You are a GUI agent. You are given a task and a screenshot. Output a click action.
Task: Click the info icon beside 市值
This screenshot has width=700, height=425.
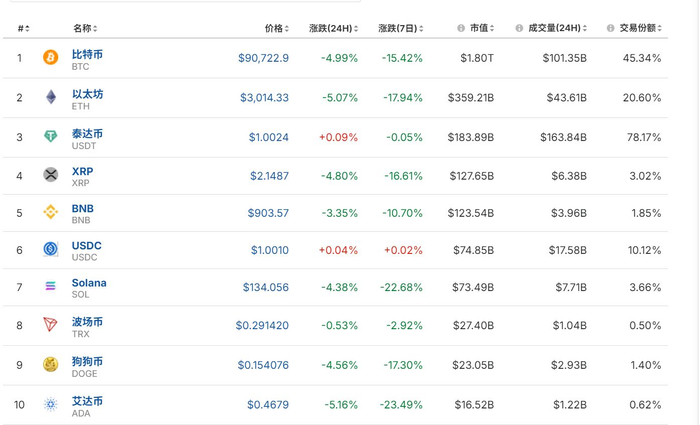461,28
